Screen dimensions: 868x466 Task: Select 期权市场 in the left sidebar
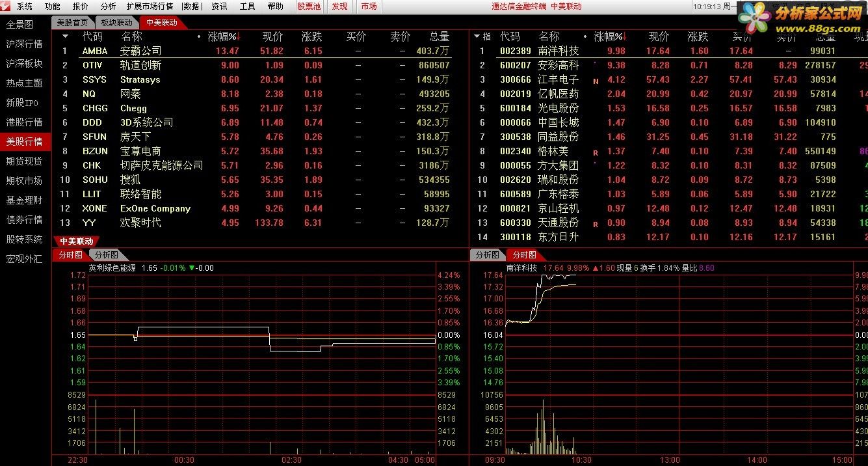(24, 181)
